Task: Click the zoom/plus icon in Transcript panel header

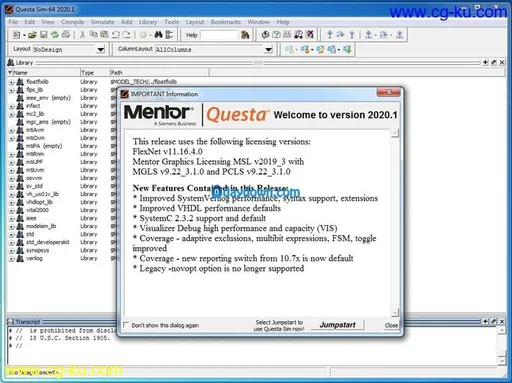Action: (486, 321)
